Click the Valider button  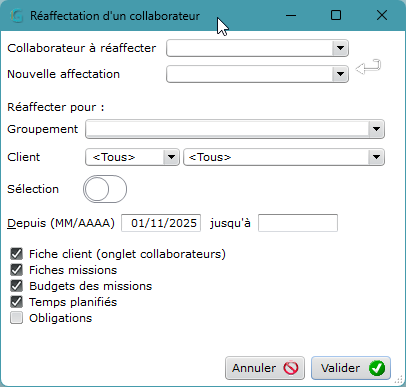351,368
